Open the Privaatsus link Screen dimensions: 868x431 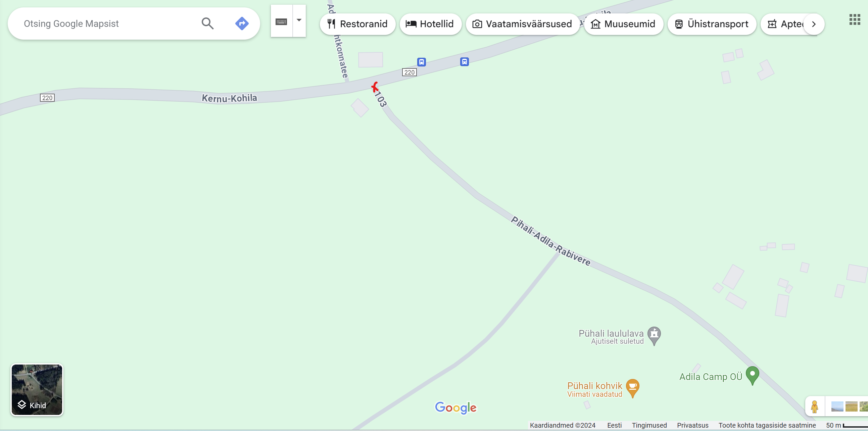coord(692,425)
